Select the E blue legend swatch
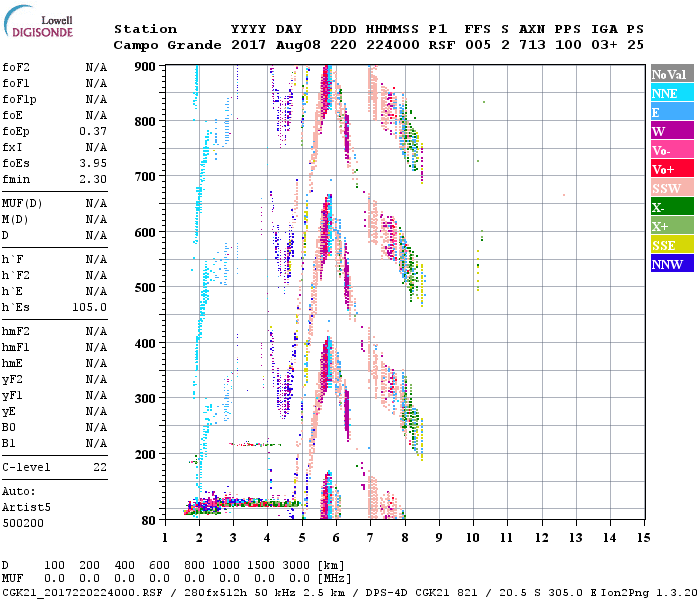This screenshot has width=700, height=600. [x=672, y=112]
